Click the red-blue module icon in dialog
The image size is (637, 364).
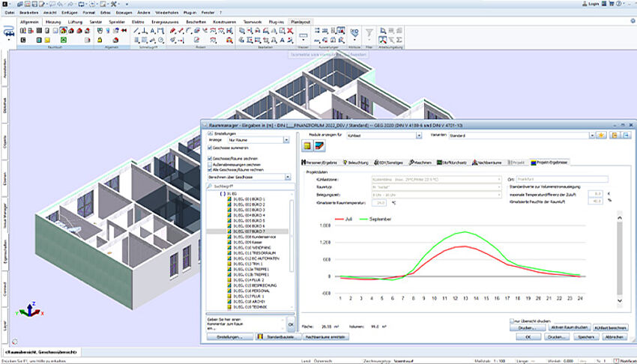click(x=318, y=147)
